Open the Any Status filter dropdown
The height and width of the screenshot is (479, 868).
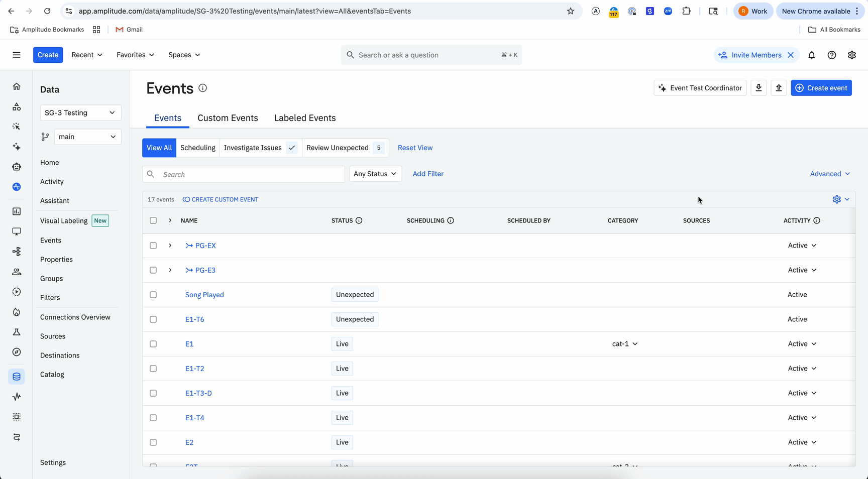click(x=375, y=174)
